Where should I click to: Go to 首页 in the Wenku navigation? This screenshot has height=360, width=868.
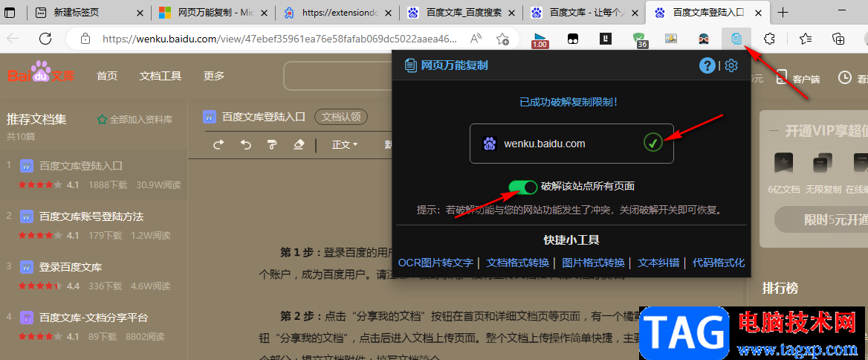[x=107, y=76]
